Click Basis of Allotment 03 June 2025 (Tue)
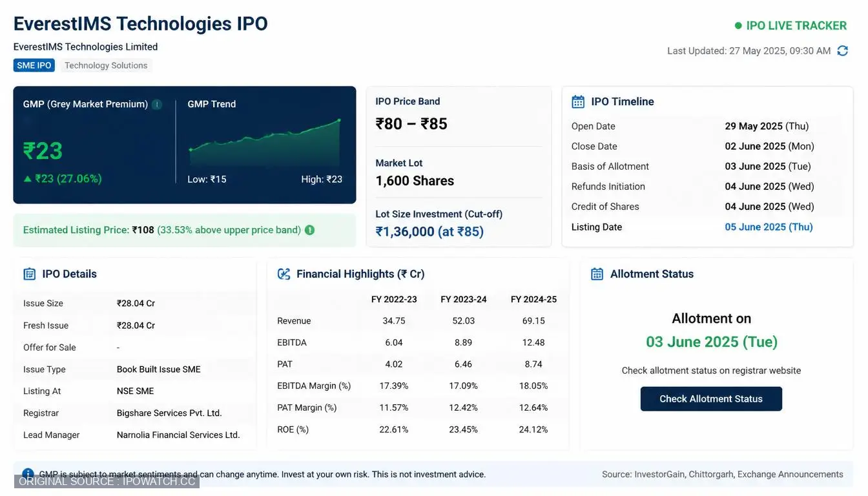Screen dimensions: 868x496 (767, 166)
